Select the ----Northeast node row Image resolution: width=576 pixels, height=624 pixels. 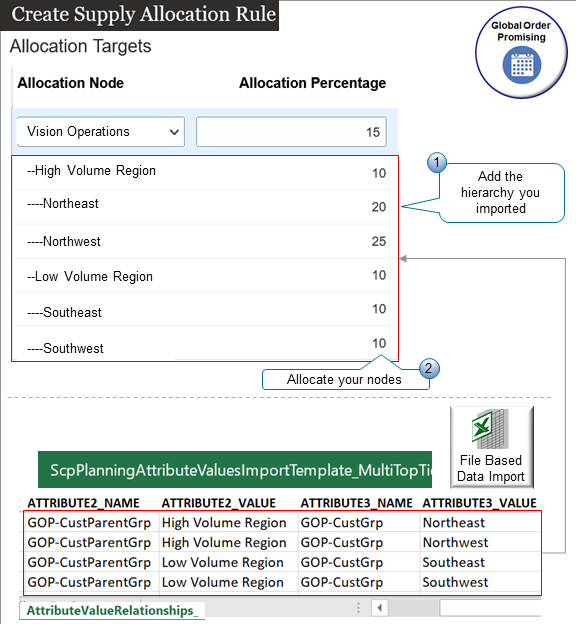pyautogui.click(x=205, y=206)
